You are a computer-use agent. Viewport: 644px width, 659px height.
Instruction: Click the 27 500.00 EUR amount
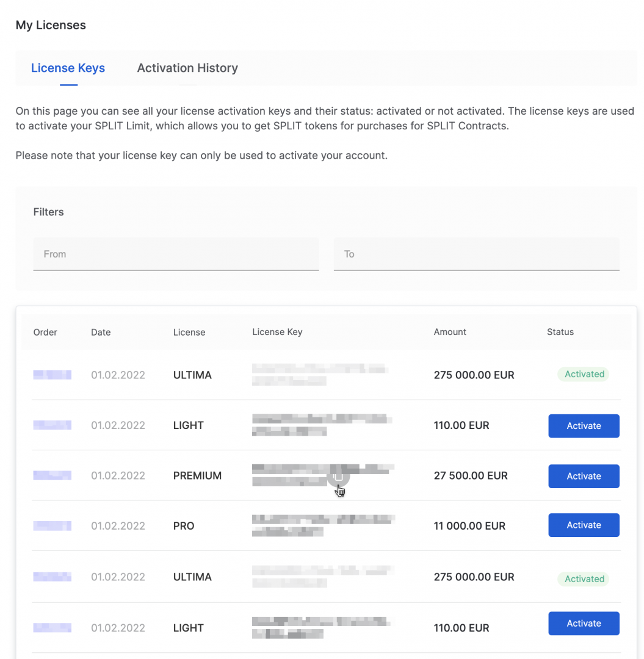pos(471,476)
